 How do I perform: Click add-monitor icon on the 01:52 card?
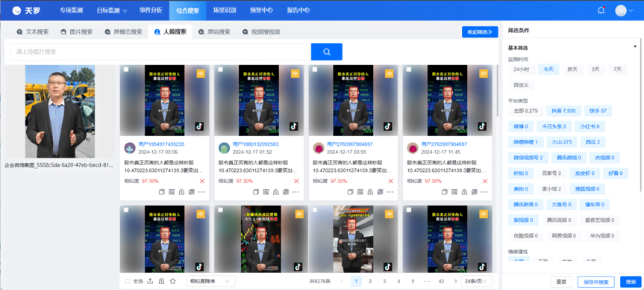[x=275, y=192]
